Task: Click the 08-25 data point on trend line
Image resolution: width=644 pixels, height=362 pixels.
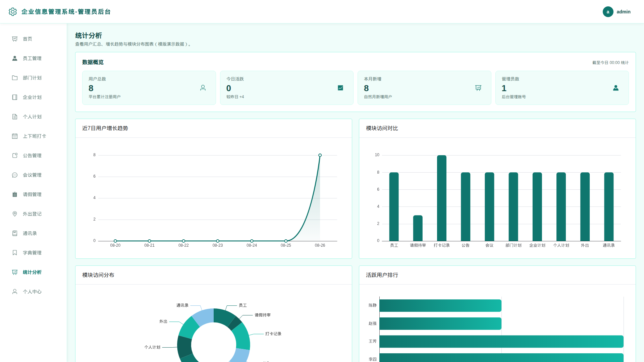Action: click(286, 241)
